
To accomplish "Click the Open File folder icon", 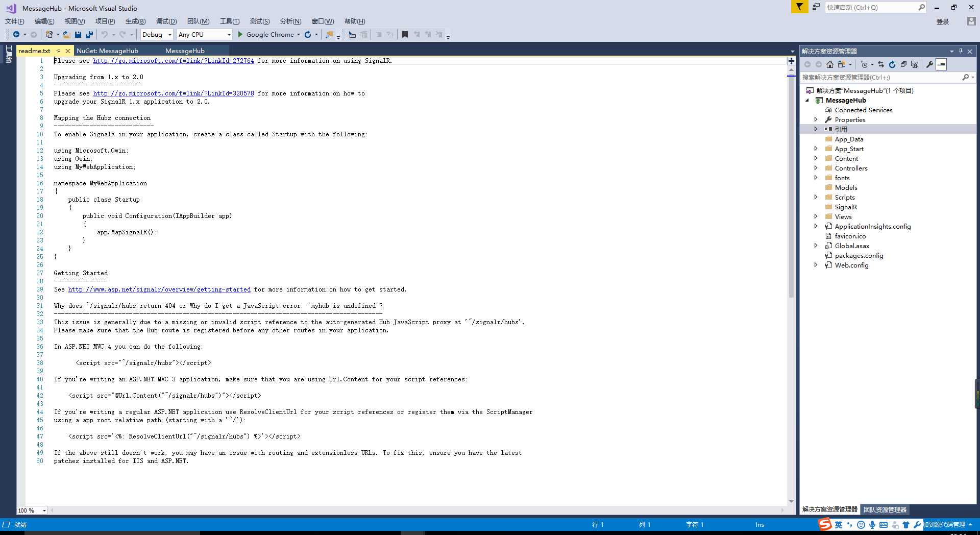I will tap(67, 34).
